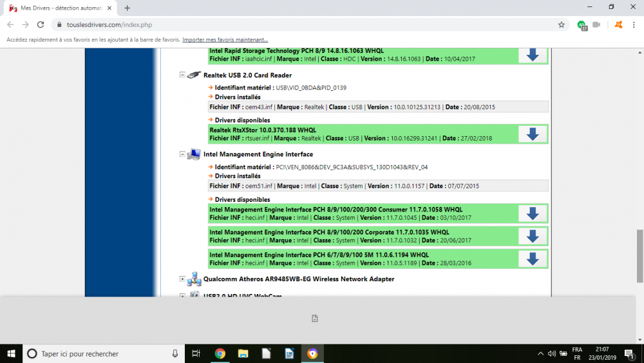Select Qualcomm Atheros AR9485WB-EG Wireless Network Adapter heading
644x363 pixels.
(299, 279)
